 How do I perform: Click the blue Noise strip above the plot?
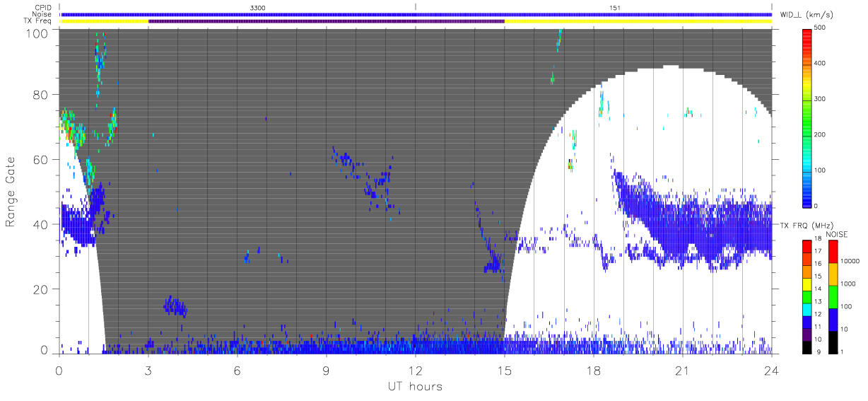(x=416, y=14)
